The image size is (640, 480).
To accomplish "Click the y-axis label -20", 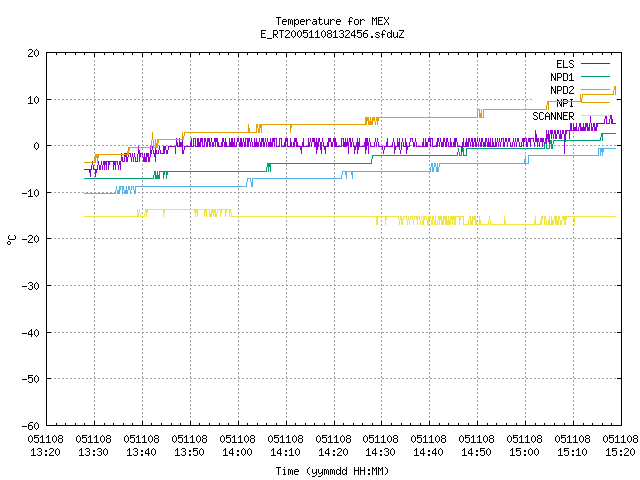I will point(31,239).
